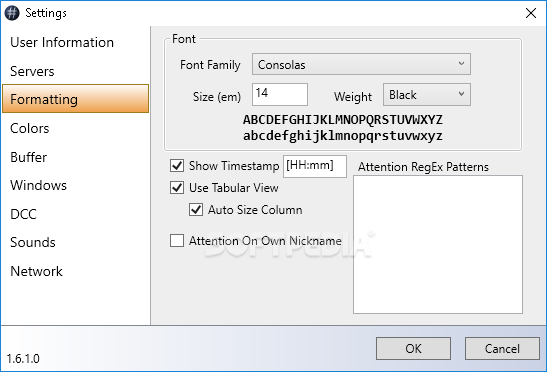The height and width of the screenshot is (372, 547).
Task: Disable the Show Timestamp checkbox
Action: click(177, 165)
